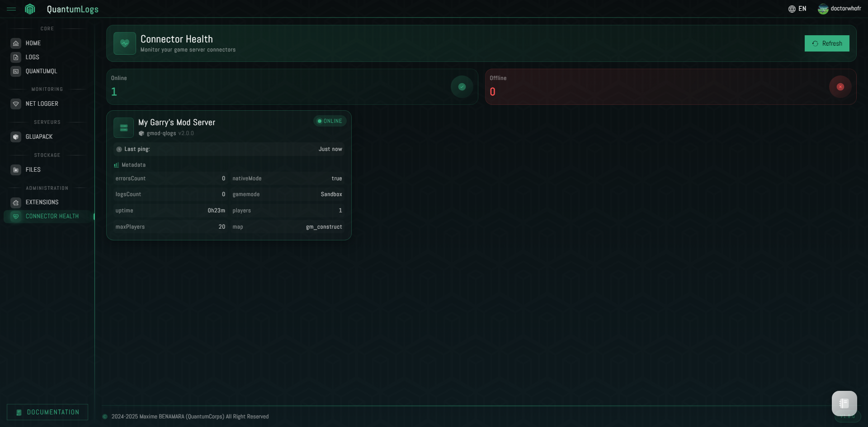Screen dimensions: 868x427
Task: Click the Connector Health heart header icon
Action: pos(125,43)
